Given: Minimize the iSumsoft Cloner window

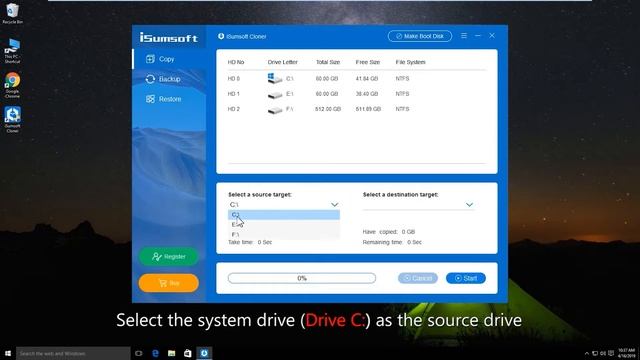Looking at the screenshot, I should 478,36.
